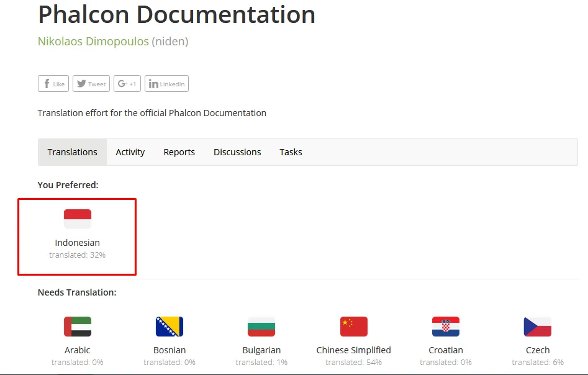The image size is (588, 375).
Task: View the Discussions tab
Action: (x=237, y=152)
